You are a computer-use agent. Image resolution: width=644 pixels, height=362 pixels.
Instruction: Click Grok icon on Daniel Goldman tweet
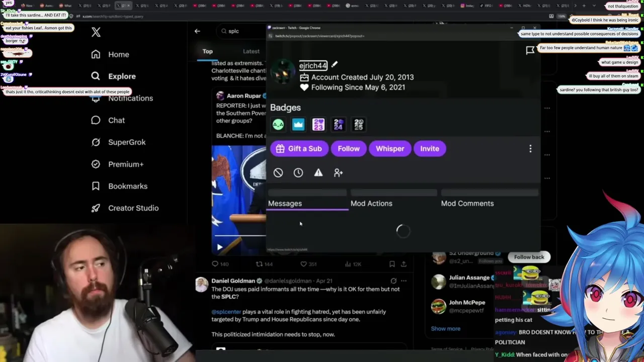tap(393, 281)
